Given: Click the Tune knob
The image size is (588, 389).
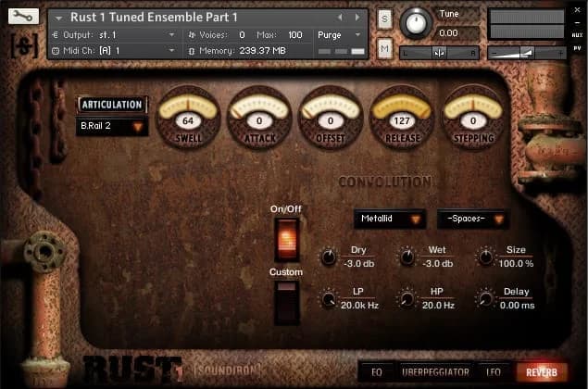Looking at the screenshot, I should [x=416, y=23].
